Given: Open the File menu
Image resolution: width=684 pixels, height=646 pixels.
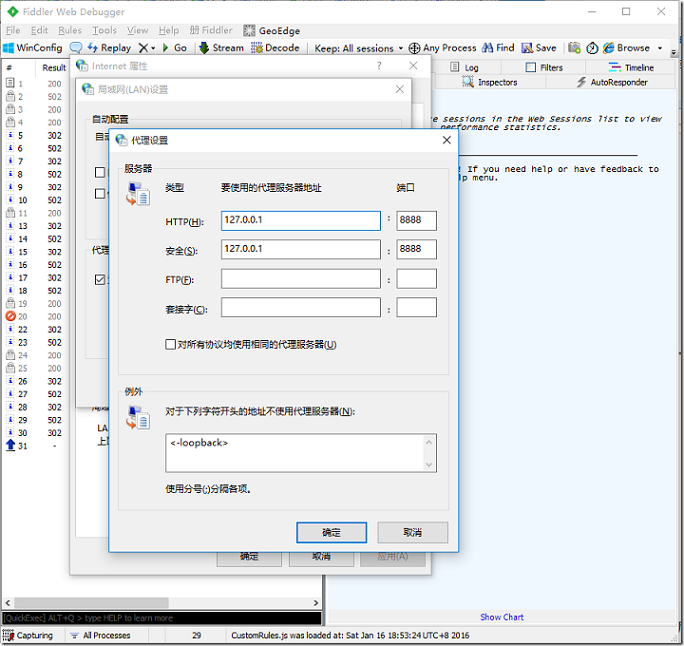Looking at the screenshot, I should tap(13, 30).
